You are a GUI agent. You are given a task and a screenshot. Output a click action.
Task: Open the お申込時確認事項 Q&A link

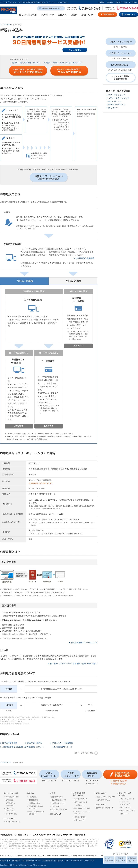click(9, 743)
